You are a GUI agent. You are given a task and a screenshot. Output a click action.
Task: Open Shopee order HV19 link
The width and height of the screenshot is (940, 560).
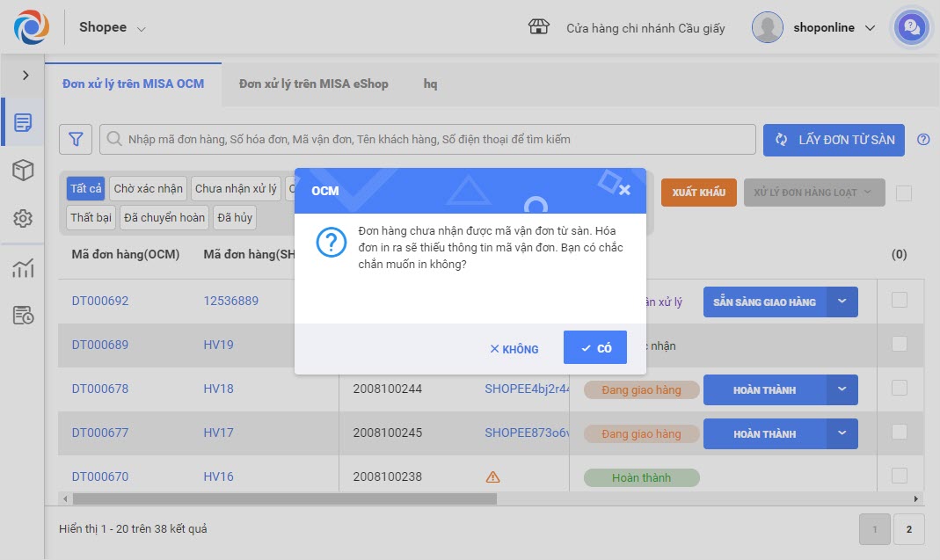[x=218, y=345]
